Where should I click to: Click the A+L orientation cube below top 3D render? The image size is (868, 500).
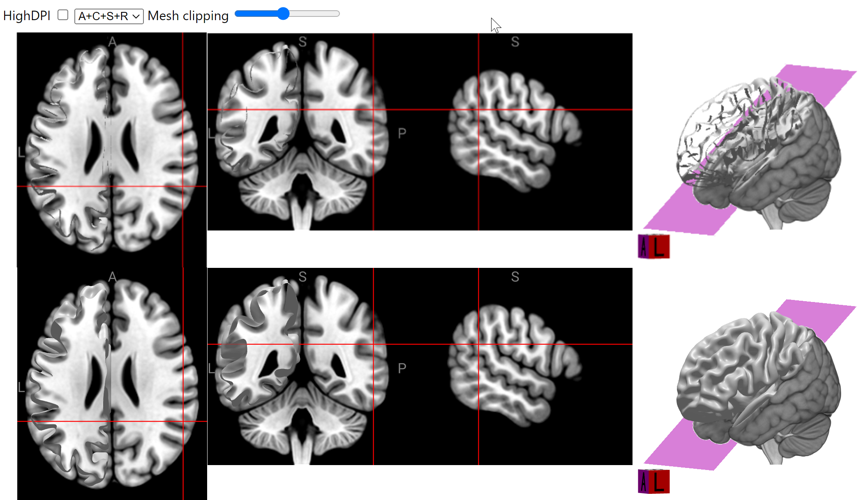pyautogui.click(x=654, y=246)
